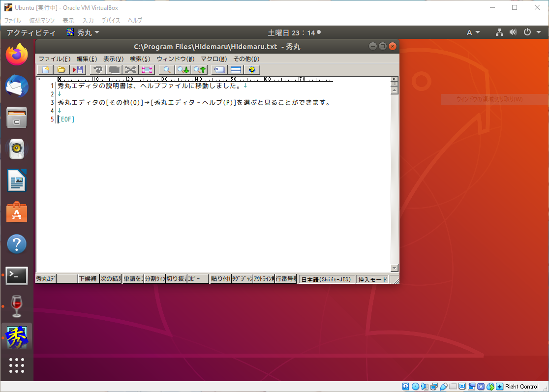
Task: Click the アウトライン function key button
Action: [x=264, y=278]
